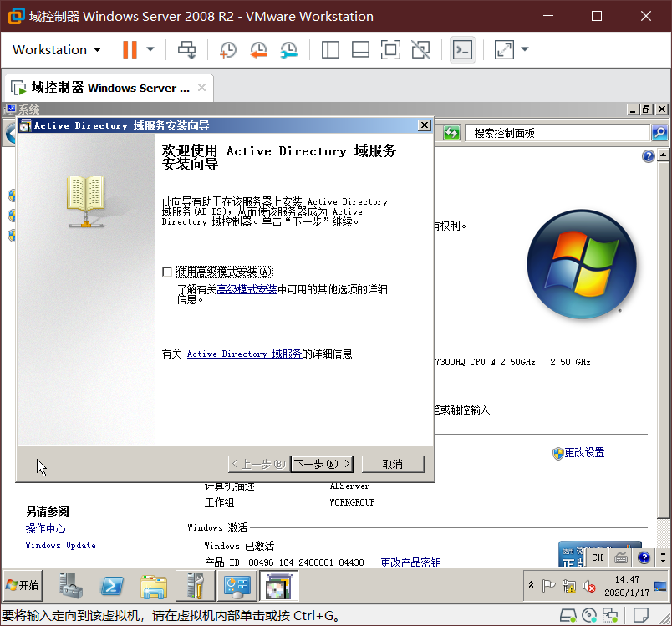Show or hide the library sidebar
The width and height of the screenshot is (672, 626).
[330, 49]
